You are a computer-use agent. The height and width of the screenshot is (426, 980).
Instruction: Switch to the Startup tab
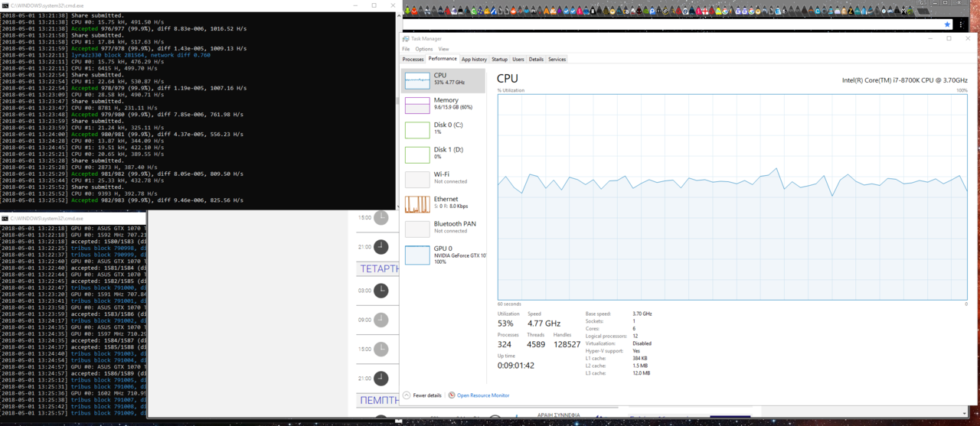pyautogui.click(x=499, y=59)
